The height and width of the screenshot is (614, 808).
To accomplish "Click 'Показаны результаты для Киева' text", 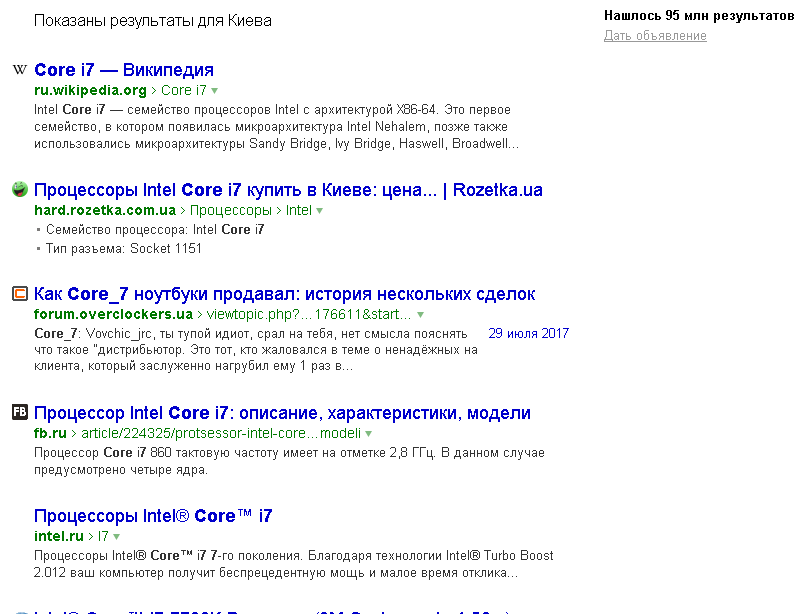I will (153, 21).
